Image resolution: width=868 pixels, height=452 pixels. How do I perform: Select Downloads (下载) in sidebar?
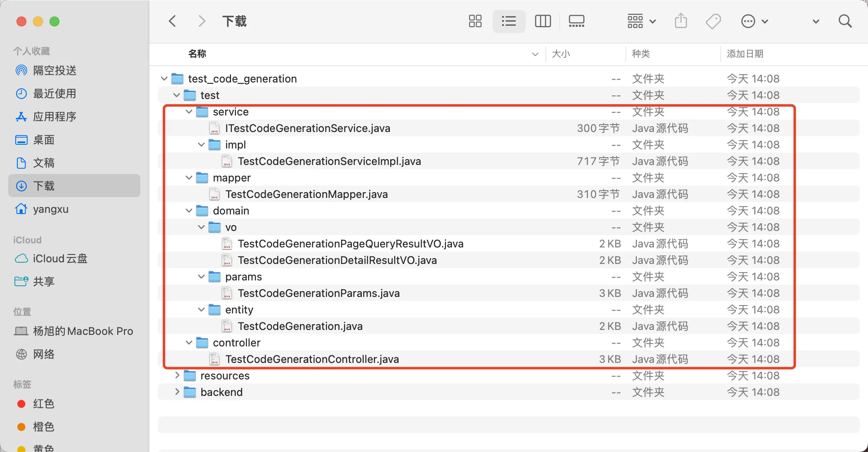pyautogui.click(x=74, y=186)
